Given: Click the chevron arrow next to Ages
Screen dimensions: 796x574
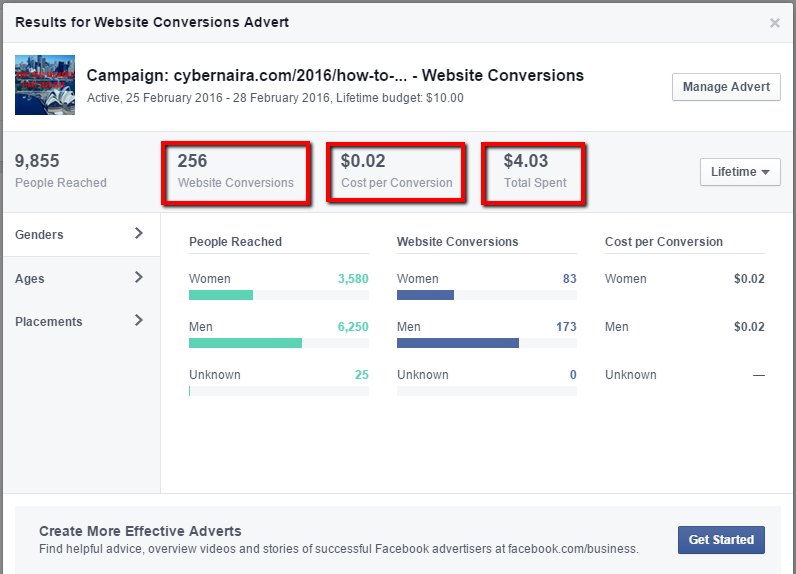Looking at the screenshot, I should coord(138,278).
